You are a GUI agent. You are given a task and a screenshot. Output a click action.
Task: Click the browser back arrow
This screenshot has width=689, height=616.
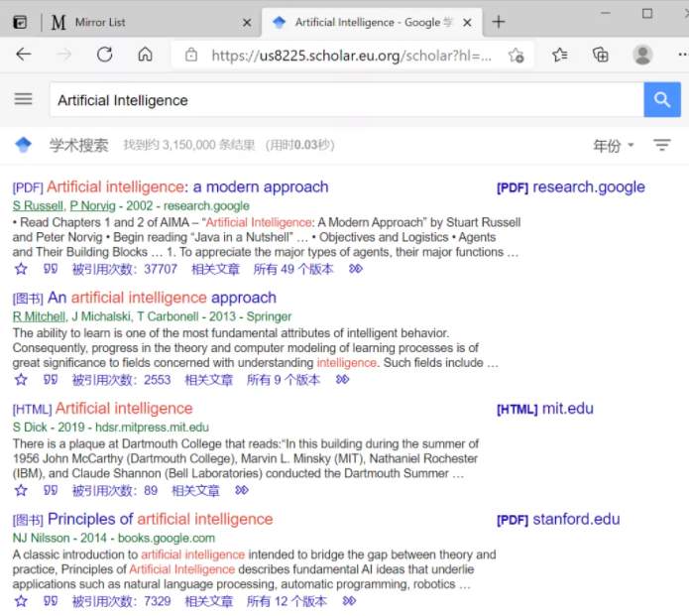coord(23,55)
